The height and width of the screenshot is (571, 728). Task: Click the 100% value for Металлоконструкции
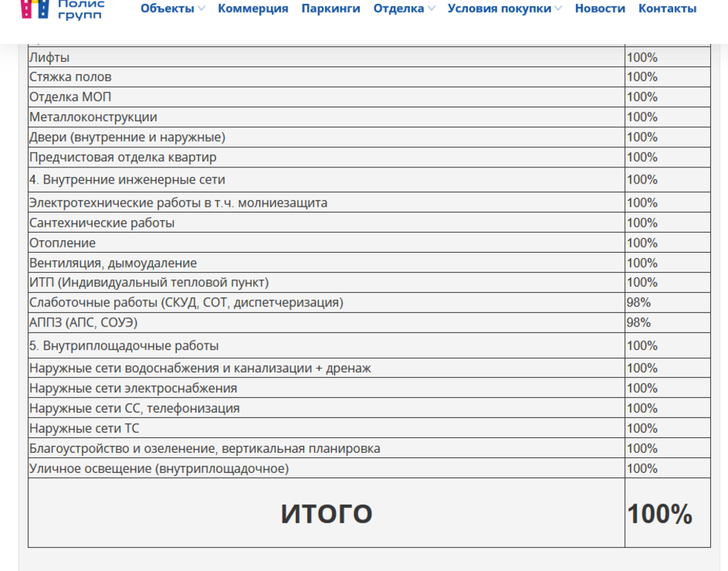[642, 117]
